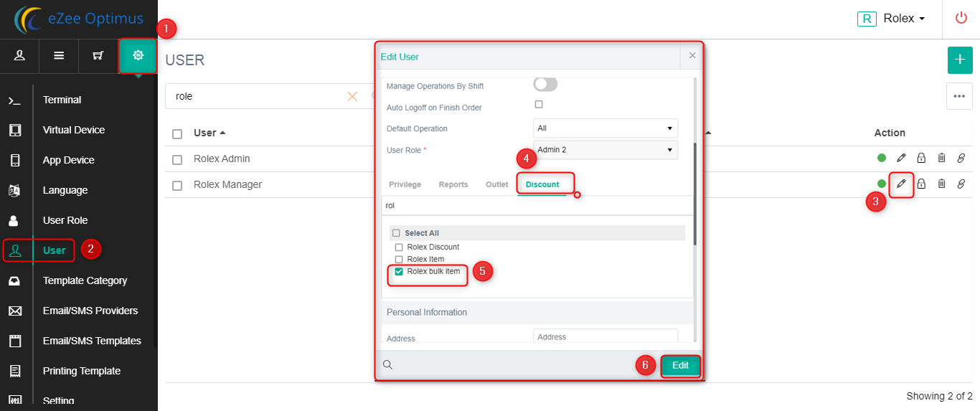The width and height of the screenshot is (980, 411).
Task: Uncheck the Rolex bulk item checkbox
Action: [x=399, y=272]
